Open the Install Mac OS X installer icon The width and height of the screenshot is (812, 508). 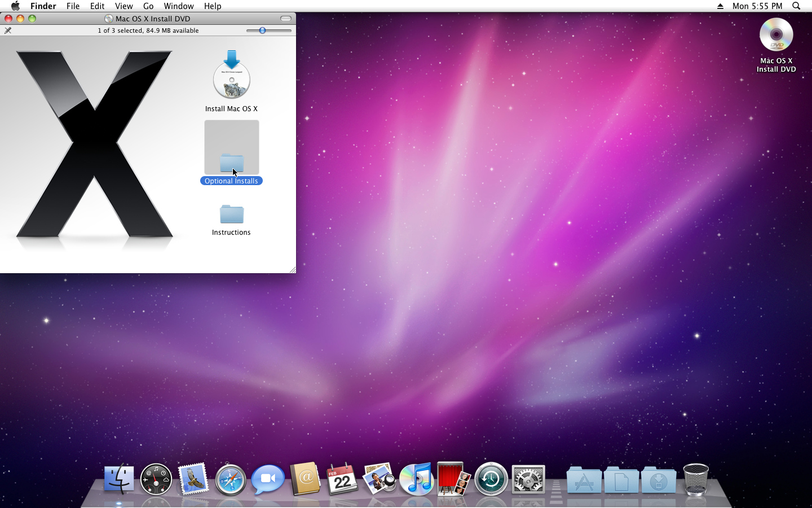coord(231,76)
